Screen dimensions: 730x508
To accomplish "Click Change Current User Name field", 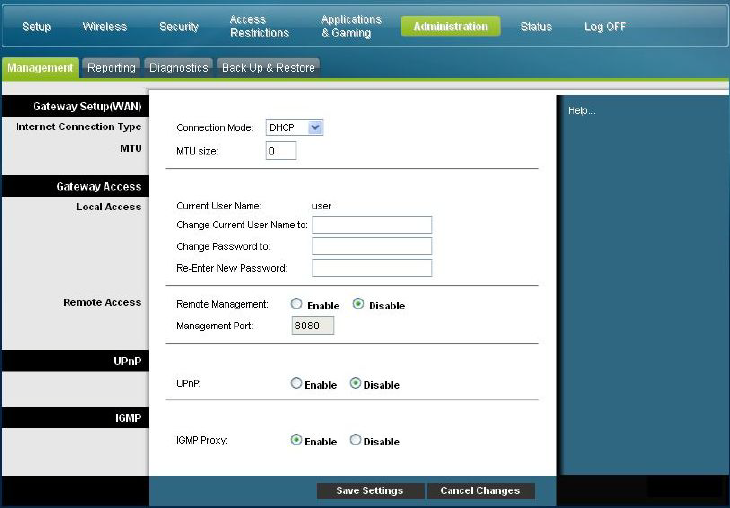I will pyautogui.click(x=372, y=225).
